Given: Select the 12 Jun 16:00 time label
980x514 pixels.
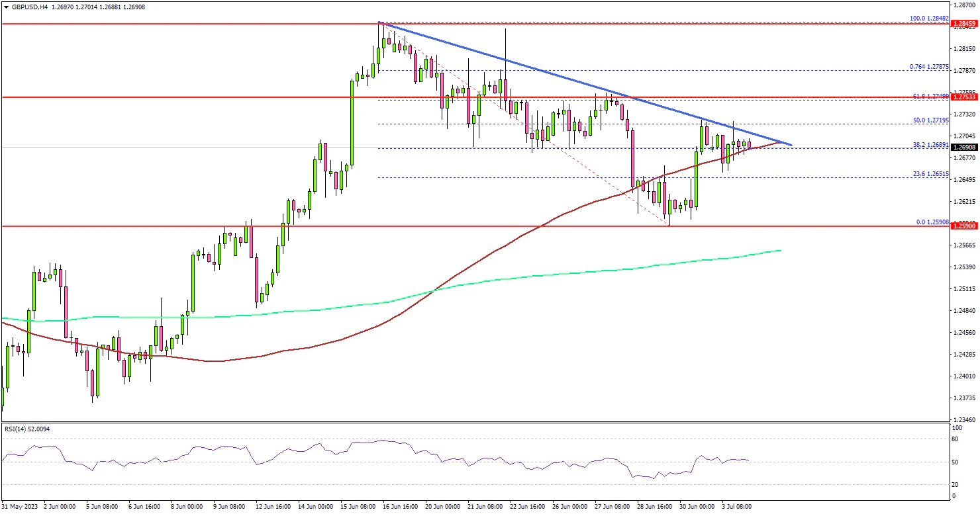Looking at the screenshot, I should [x=272, y=507].
